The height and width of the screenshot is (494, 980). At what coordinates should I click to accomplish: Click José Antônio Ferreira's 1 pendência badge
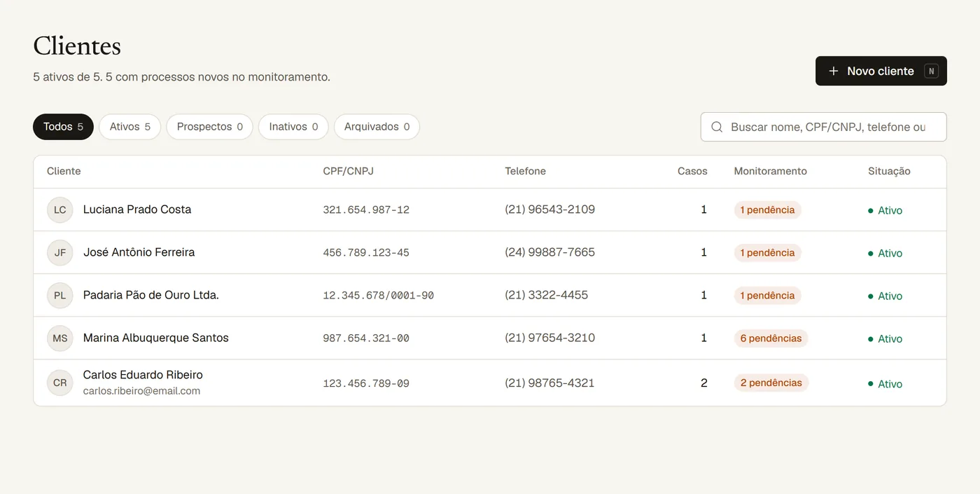767,253
